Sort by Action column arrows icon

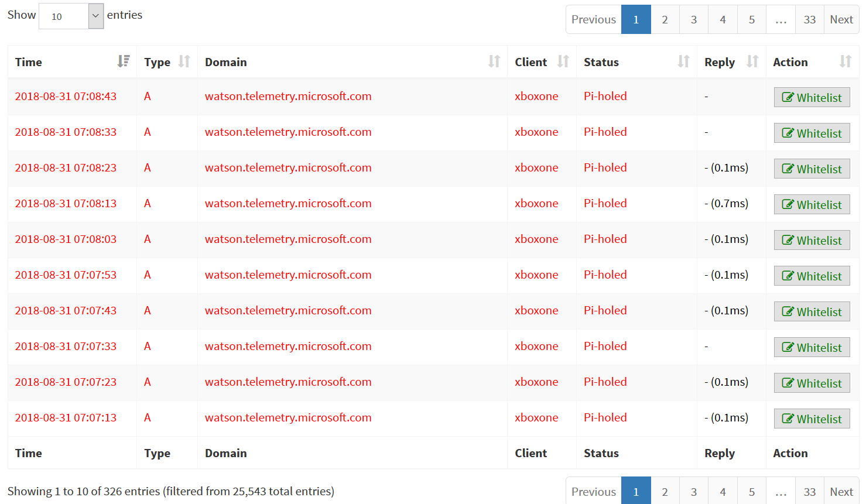tap(845, 61)
